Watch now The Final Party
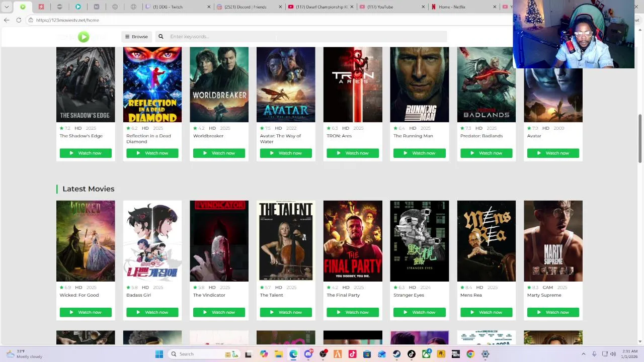Screen dimensions: 644x362 click(x=353, y=312)
